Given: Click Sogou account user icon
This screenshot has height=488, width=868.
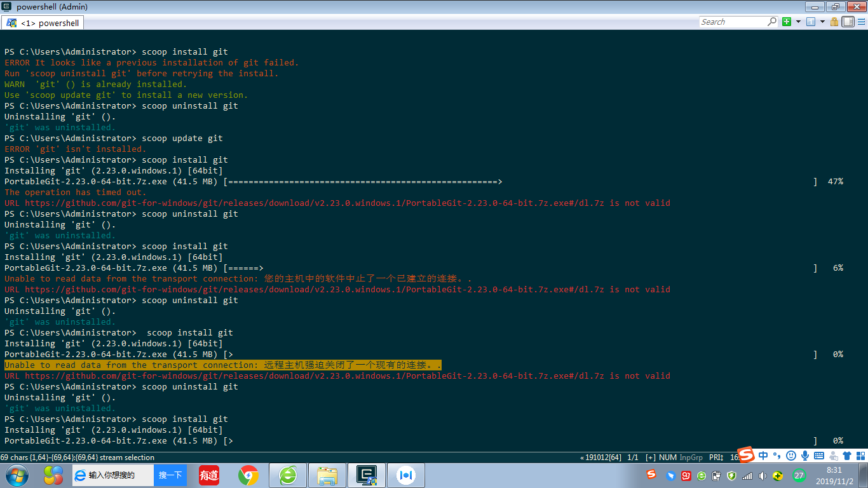Looking at the screenshot, I should (833, 456).
